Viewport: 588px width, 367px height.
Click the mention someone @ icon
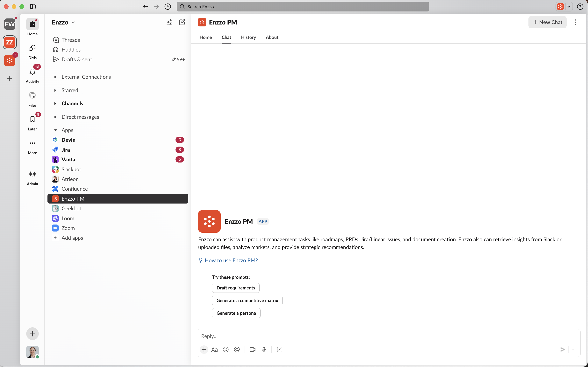coord(237,350)
